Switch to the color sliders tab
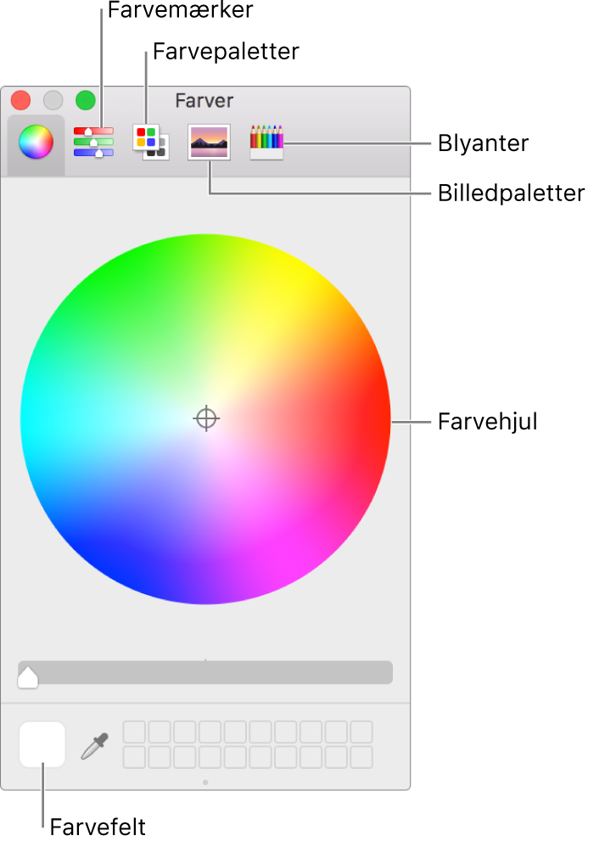 coord(93,142)
